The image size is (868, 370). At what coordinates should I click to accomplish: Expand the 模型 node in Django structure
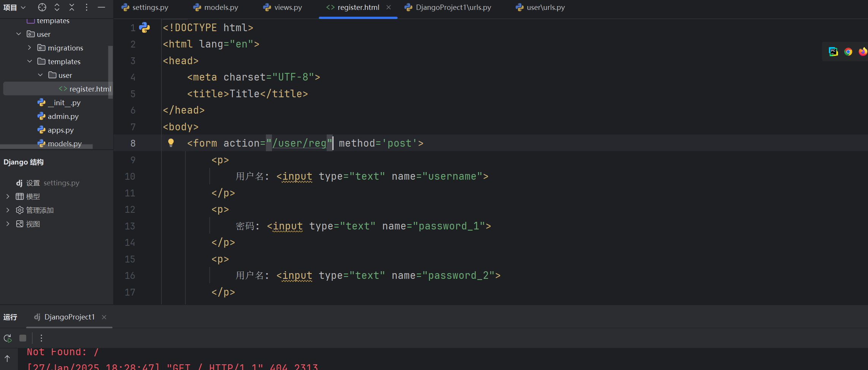(8, 196)
